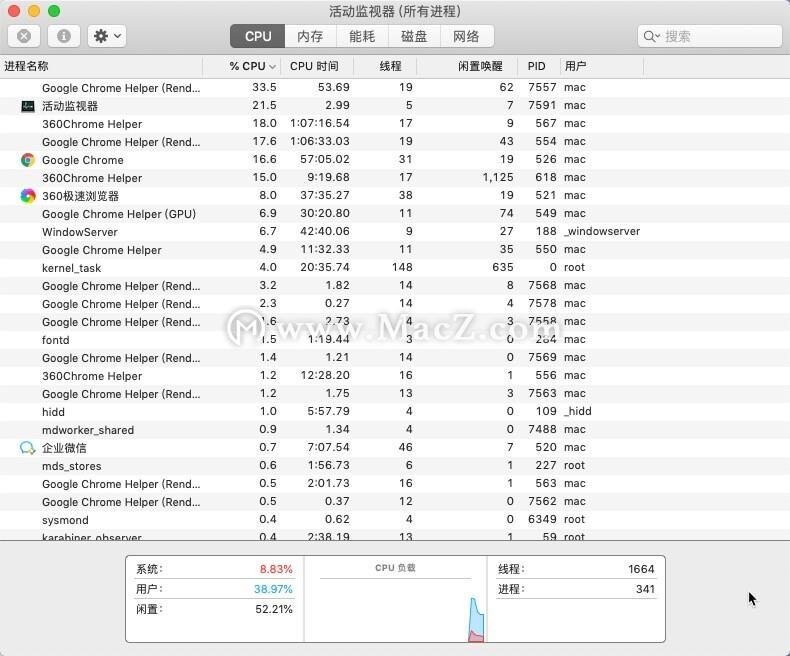Sort by the CPU 时间 column header
The image size is (790, 656).
coord(314,67)
